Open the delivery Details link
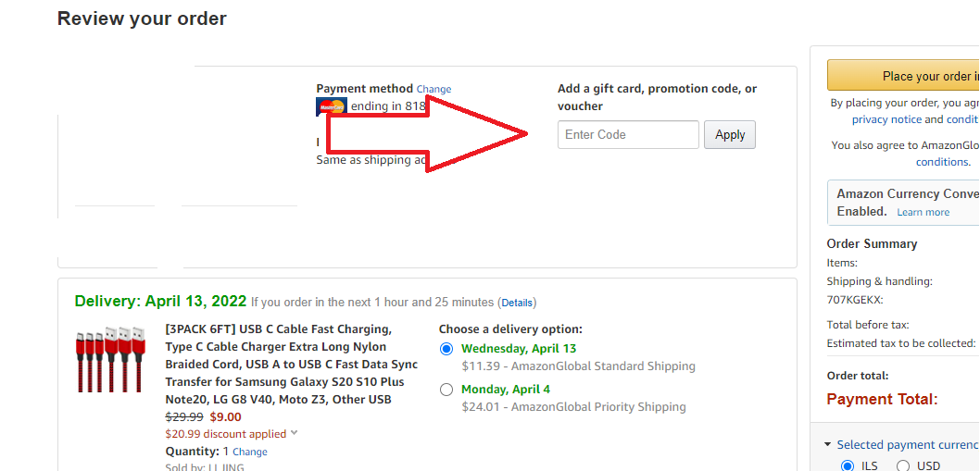Screen dimensions: 980x471 pyautogui.click(x=517, y=303)
